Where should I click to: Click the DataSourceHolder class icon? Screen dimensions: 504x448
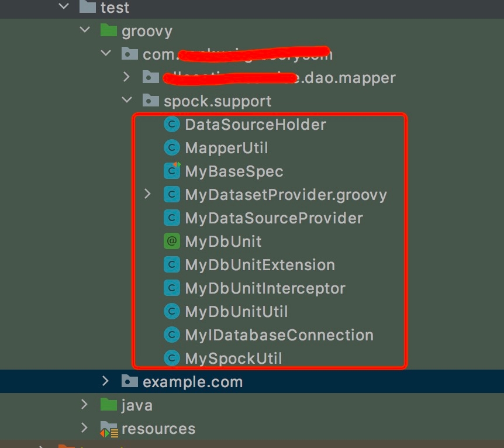(171, 125)
